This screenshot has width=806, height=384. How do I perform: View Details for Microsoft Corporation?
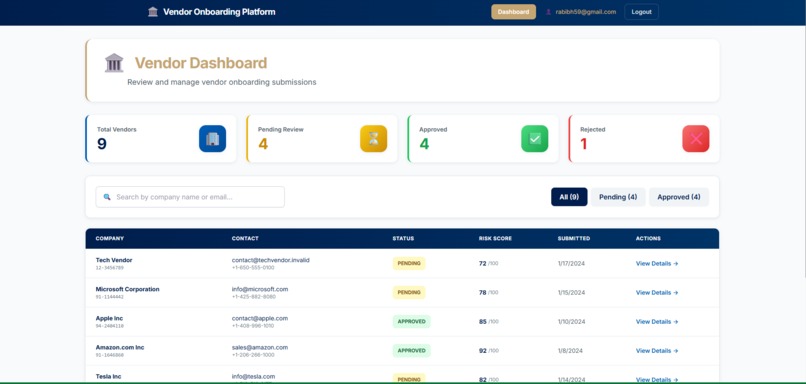(x=657, y=292)
